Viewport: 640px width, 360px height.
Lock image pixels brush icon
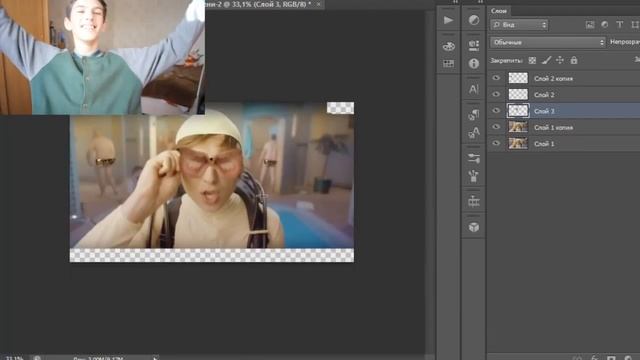click(546, 60)
